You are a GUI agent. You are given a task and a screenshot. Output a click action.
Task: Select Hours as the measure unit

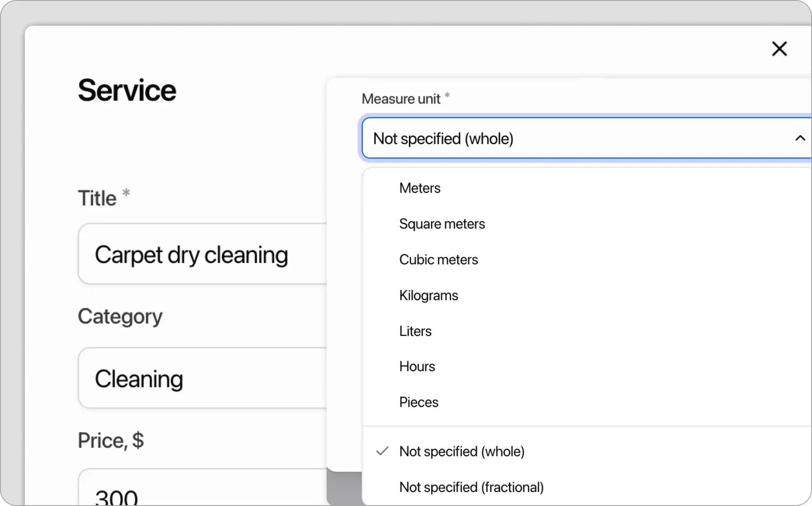[417, 367]
